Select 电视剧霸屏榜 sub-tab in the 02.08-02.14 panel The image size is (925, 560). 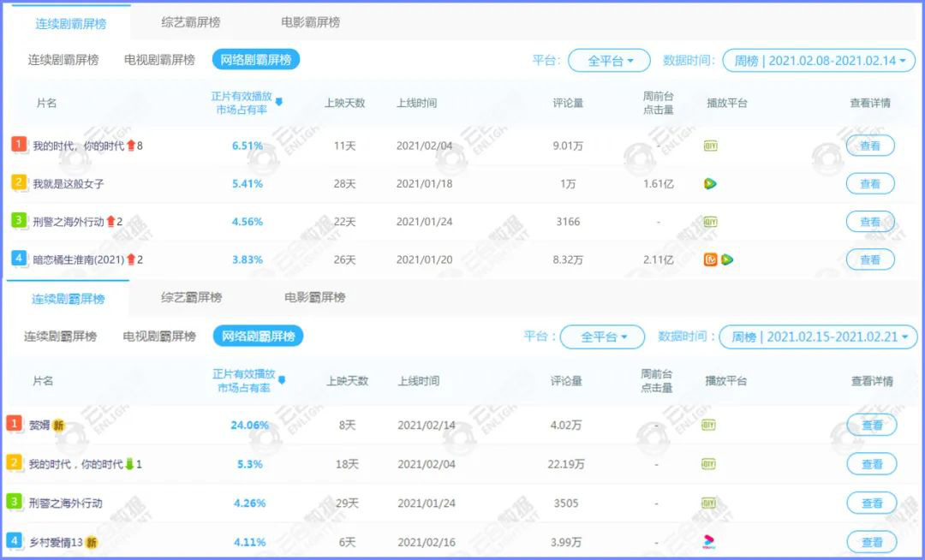click(159, 60)
